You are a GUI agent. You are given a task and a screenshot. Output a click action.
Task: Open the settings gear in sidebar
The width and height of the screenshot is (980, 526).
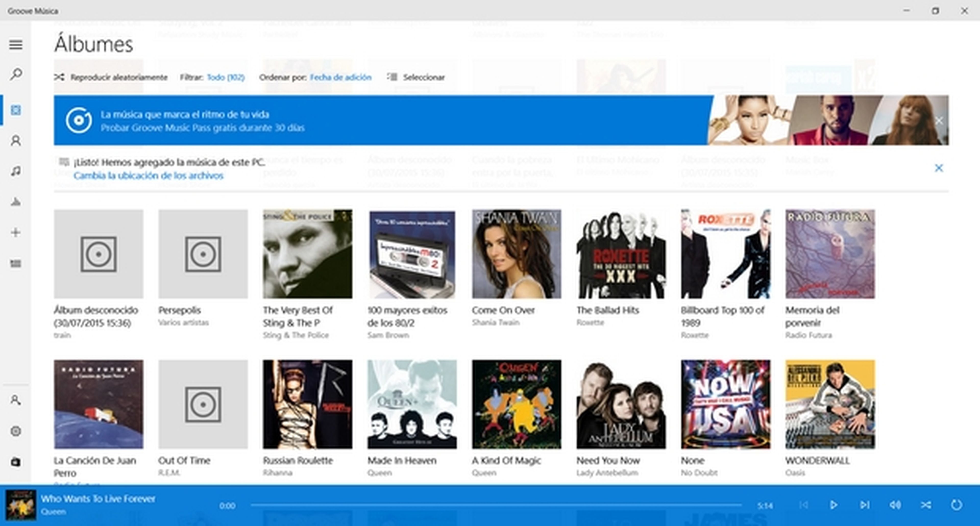16,431
